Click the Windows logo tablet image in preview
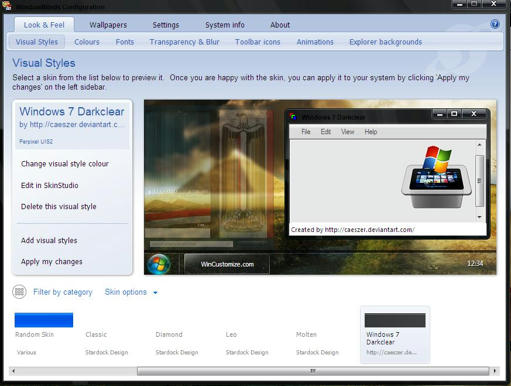Screen dimensions: 511x386 tap(437, 177)
